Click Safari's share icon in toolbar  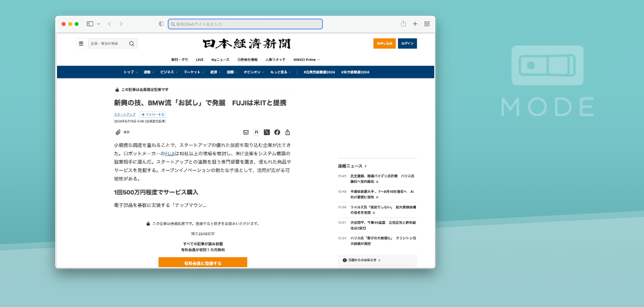[x=404, y=24]
